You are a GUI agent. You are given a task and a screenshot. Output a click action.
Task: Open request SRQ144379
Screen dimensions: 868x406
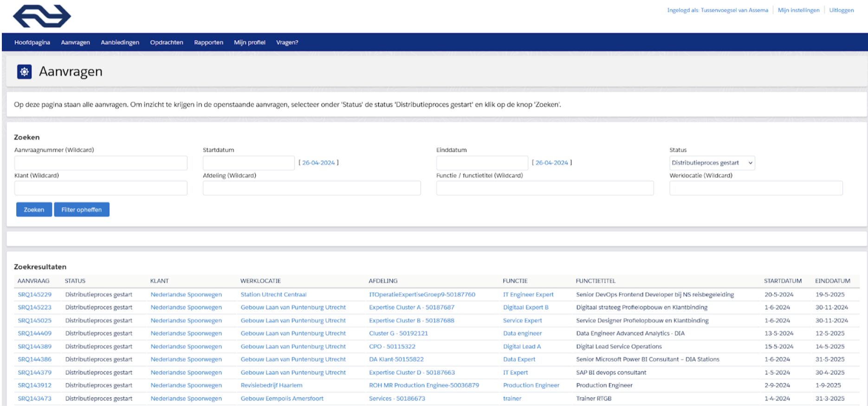(35, 373)
